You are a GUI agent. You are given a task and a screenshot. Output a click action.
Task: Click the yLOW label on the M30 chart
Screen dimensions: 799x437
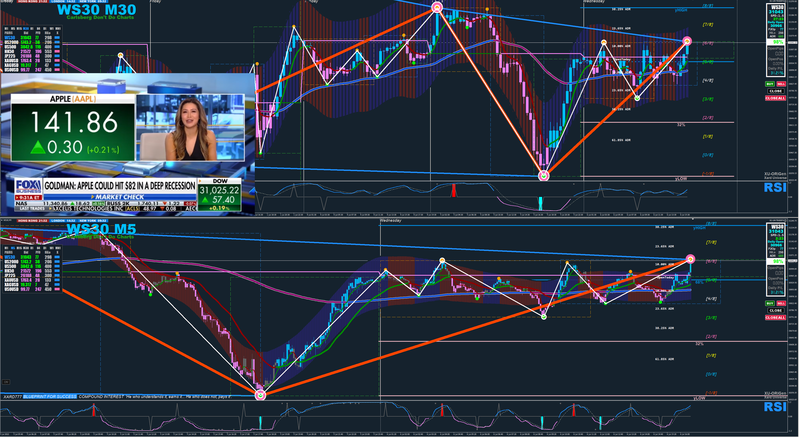pos(683,179)
